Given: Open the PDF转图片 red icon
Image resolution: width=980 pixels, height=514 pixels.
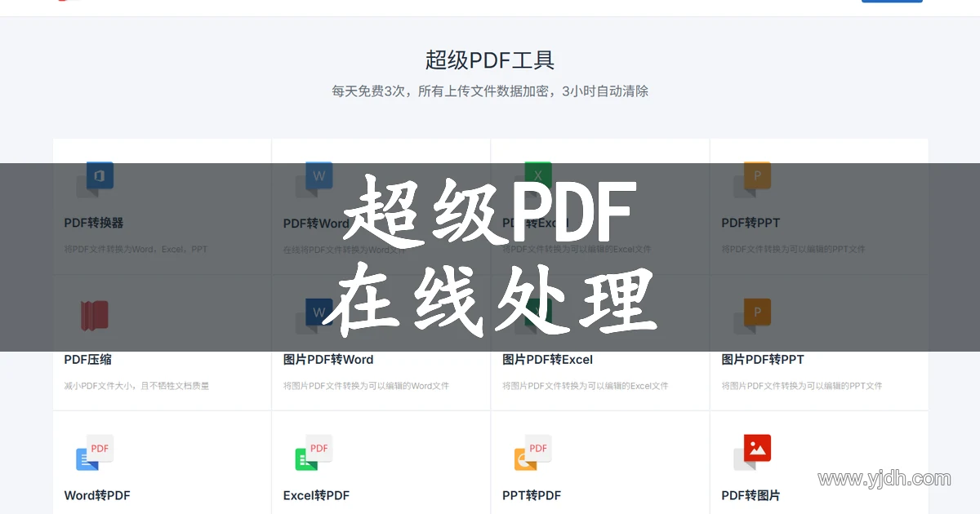Looking at the screenshot, I should (752, 452).
